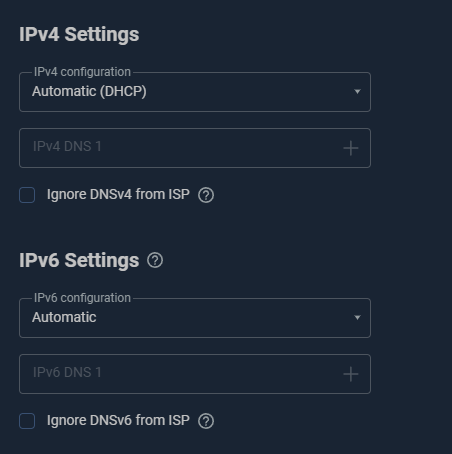
Task: Open the IPv6 configuration dropdown
Action: point(195,318)
